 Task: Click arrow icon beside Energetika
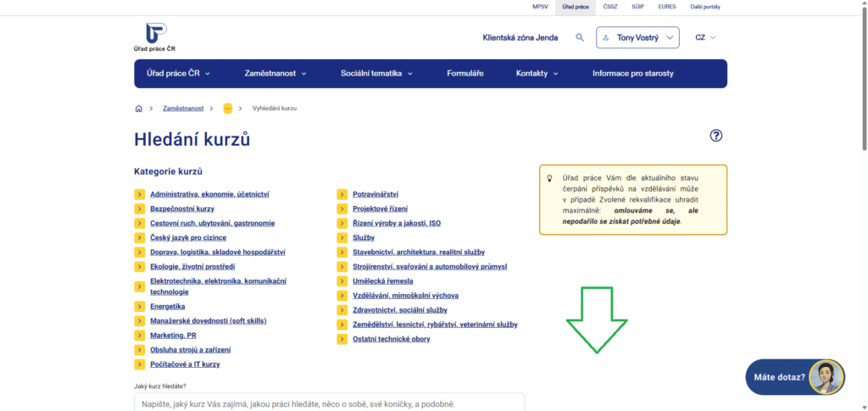[x=140, y=306]
